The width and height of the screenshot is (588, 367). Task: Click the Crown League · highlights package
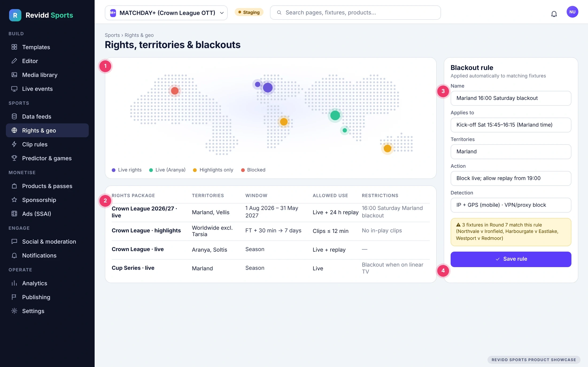tap(146, 231)
